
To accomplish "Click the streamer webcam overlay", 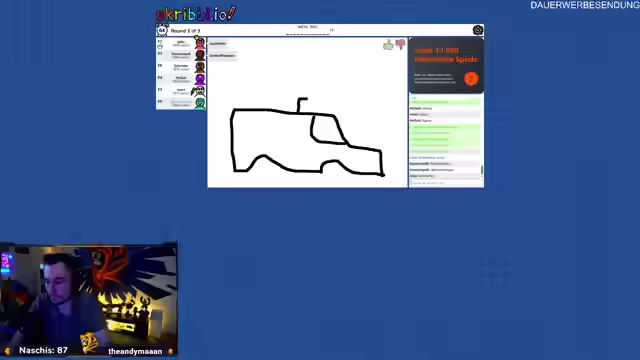I will tap(89, 301).
